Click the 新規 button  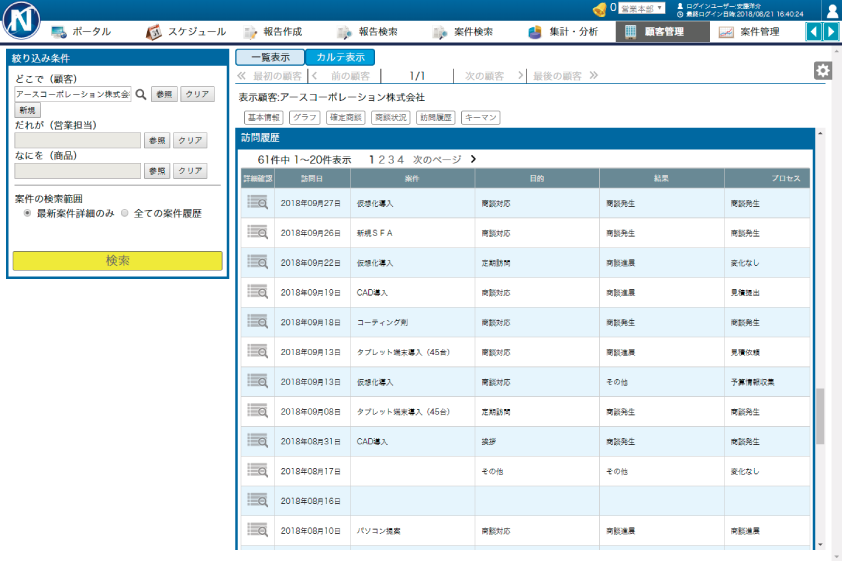27,111
